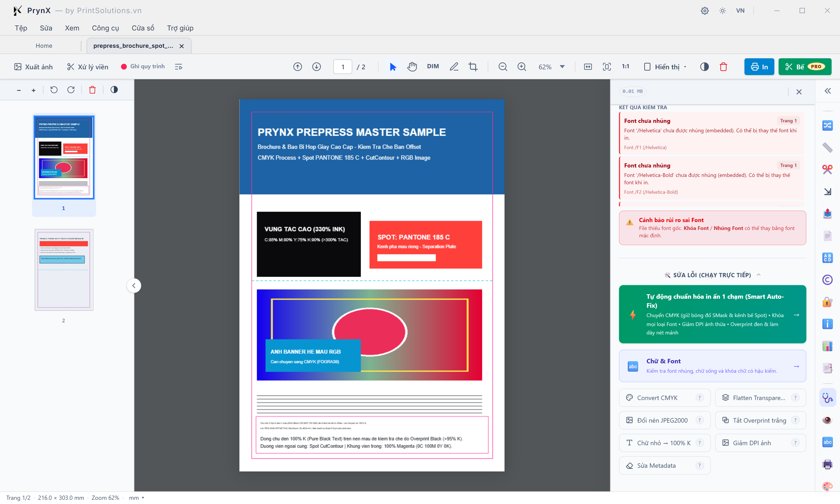Activate the DIM dimension tool
This screenshot has height=504, width=840.
click(x=433, y=66)
